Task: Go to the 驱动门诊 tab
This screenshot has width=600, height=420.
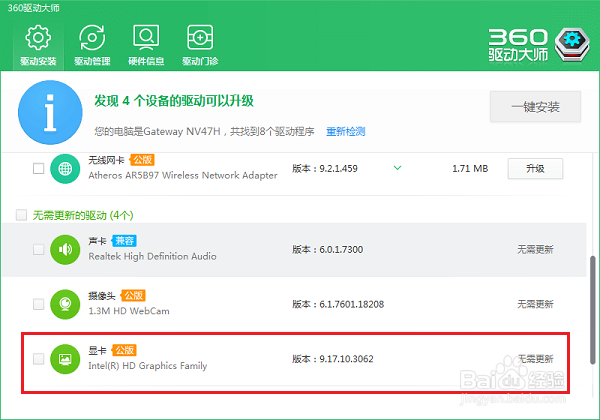Action: click(200, 46)
